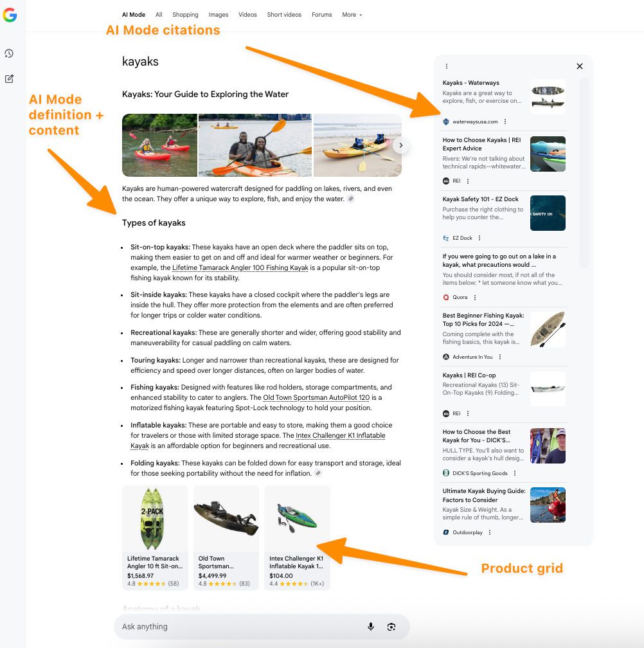Open DICK'S How to Choose Best Kayak
Image resolution: width=644 pixels, height=648 pixels.
[476, 436]
